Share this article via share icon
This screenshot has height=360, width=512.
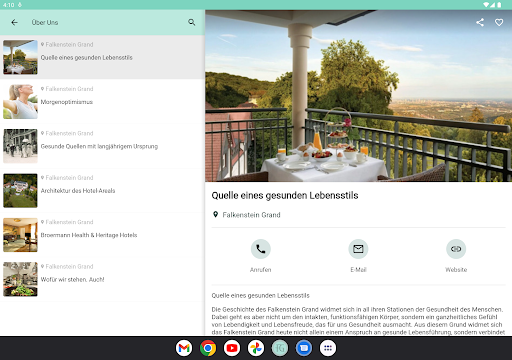click(x=480, y=22)
